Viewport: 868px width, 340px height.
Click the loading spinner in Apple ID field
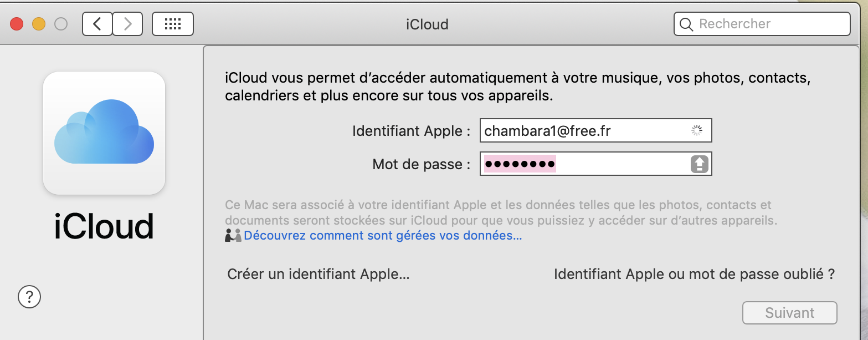coord(697,130)
